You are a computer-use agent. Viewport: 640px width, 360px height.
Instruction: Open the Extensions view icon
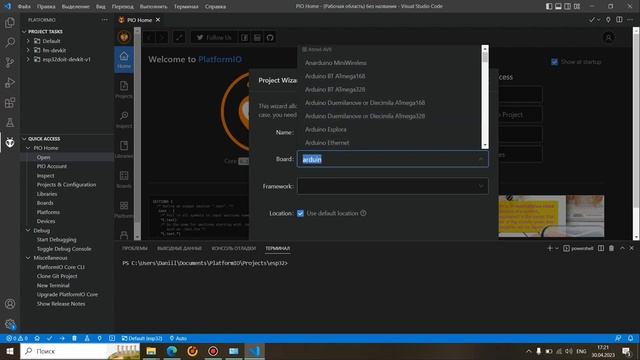point(10,102)
